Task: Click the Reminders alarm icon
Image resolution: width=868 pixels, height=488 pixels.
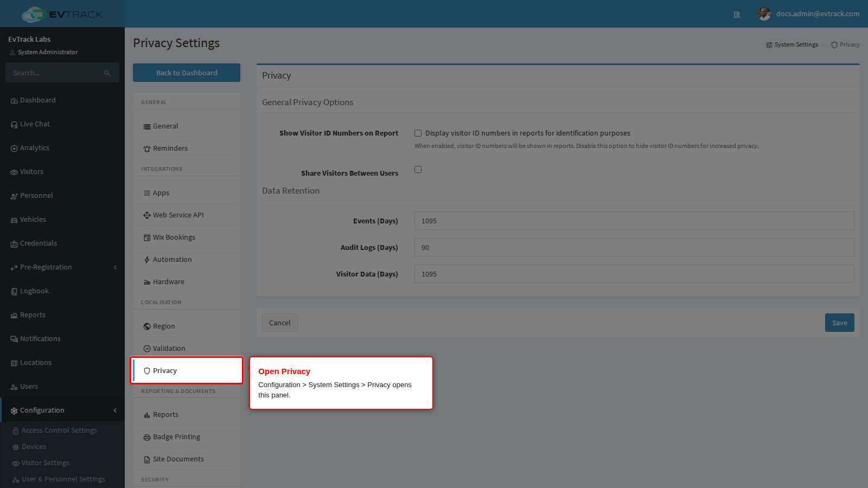Action: [147, 149]
